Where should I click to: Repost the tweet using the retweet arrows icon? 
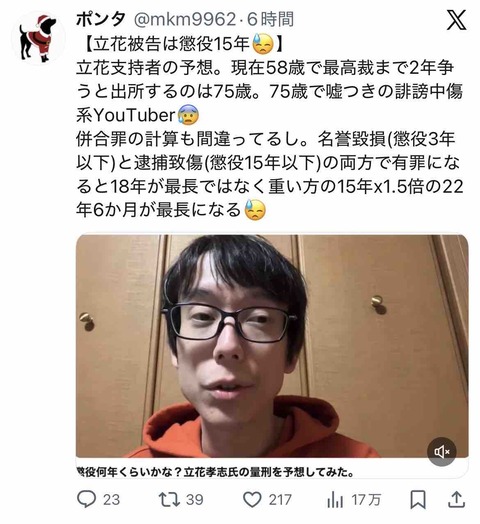click(x=169, y=499)
